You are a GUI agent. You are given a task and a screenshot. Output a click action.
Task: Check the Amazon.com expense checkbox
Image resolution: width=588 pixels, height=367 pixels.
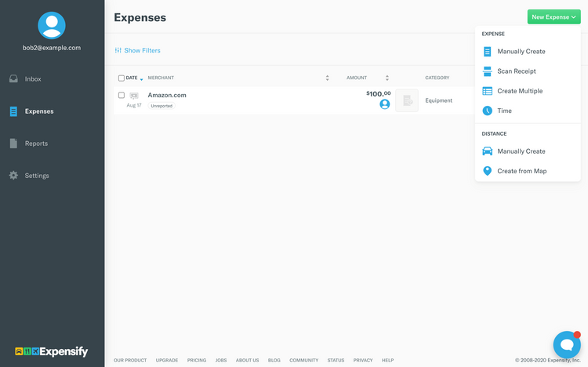[121, 96]
